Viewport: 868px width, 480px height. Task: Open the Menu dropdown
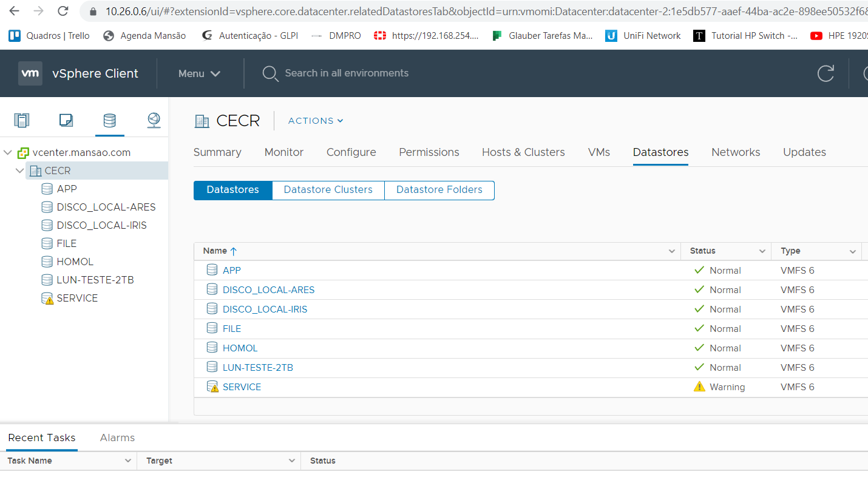199,73
